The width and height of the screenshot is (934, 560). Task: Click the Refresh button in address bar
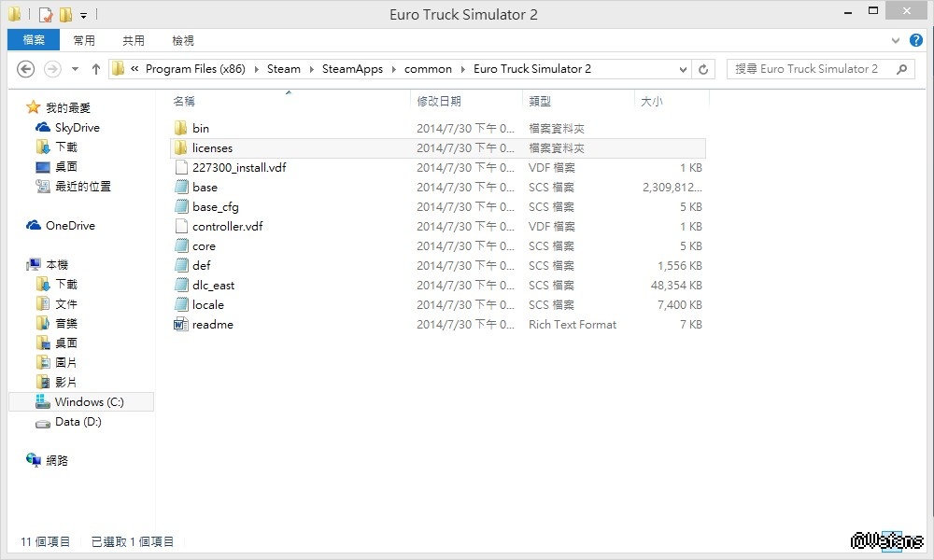click(704, 69)
